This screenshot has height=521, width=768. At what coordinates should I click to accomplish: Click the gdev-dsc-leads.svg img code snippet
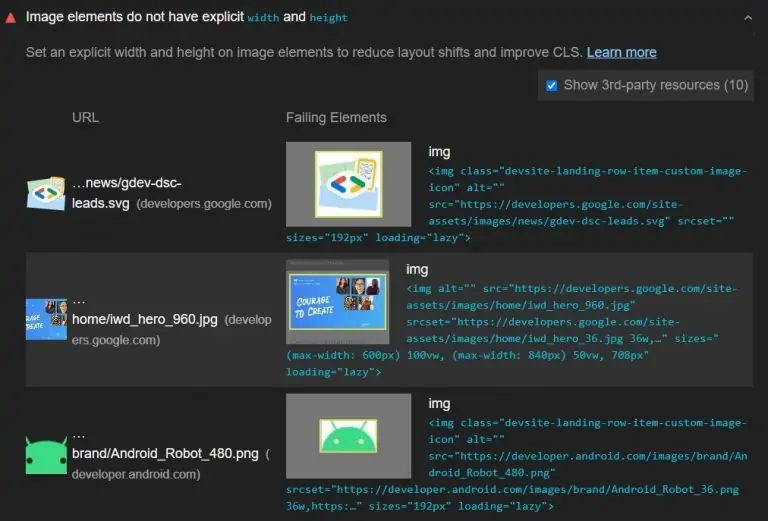coord(517,204)
